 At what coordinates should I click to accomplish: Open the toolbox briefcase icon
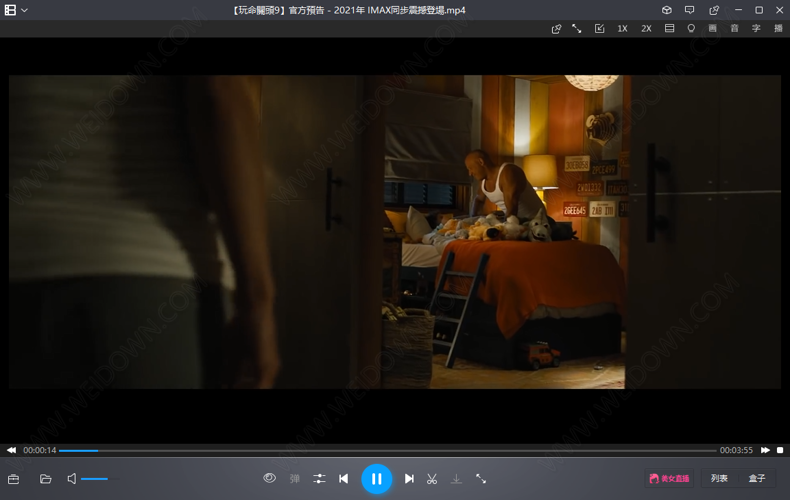coord(14,479)
